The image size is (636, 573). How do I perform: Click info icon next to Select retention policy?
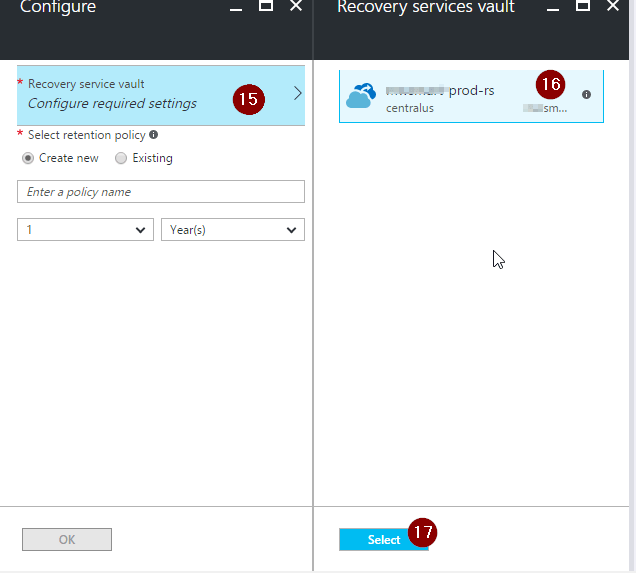[x=153, y=135]
